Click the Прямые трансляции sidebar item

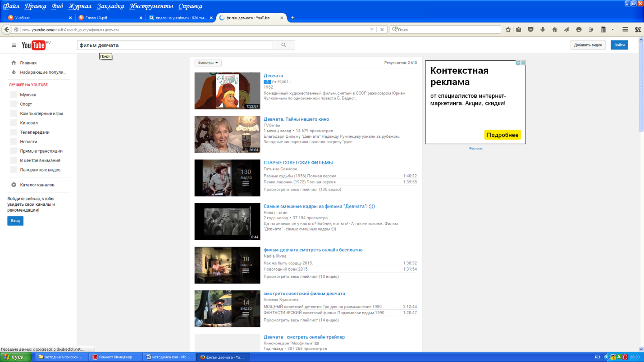41,151
